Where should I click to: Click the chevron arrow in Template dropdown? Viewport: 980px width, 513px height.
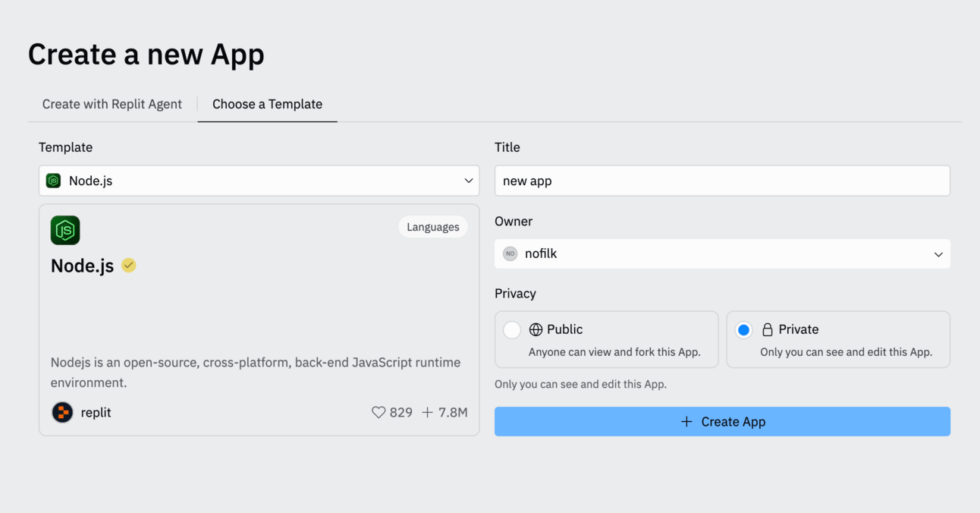pyautogui.click(x=469, y=181)
